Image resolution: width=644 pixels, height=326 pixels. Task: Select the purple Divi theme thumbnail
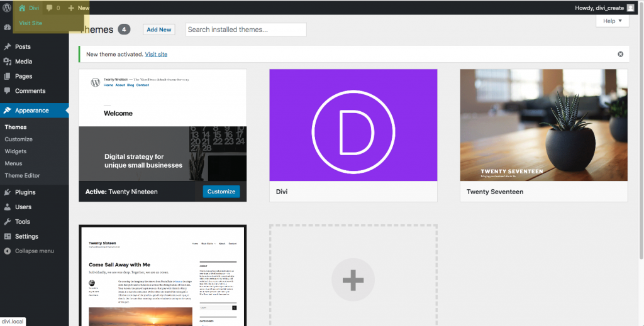click(353, 125)
